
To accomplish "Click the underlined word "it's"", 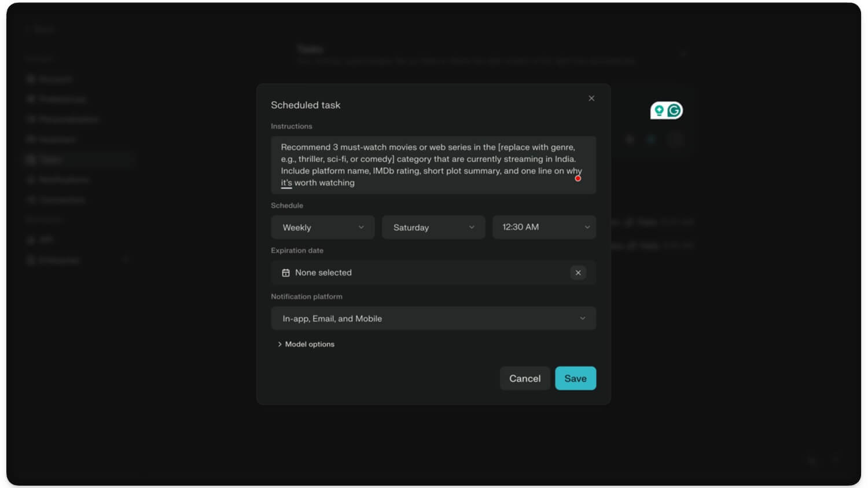I will pos(286,183).
